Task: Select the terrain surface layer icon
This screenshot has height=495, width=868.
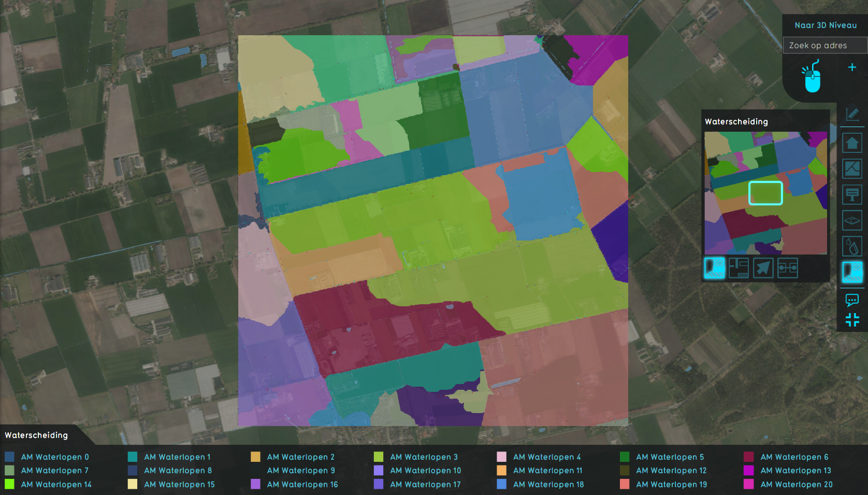Action: click(852, 221)
